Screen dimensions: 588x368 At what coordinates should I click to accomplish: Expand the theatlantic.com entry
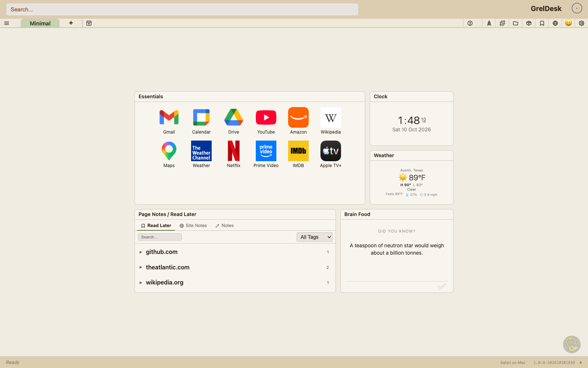click(235, 268)
